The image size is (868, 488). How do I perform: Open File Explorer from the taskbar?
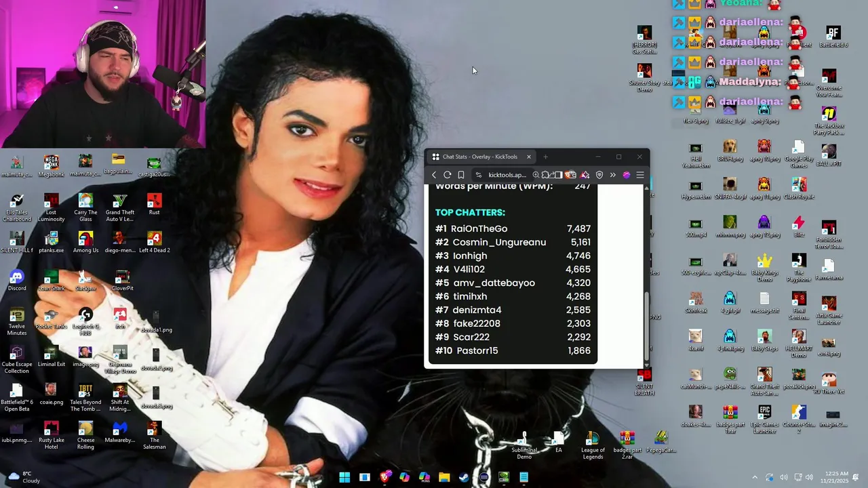444,477
